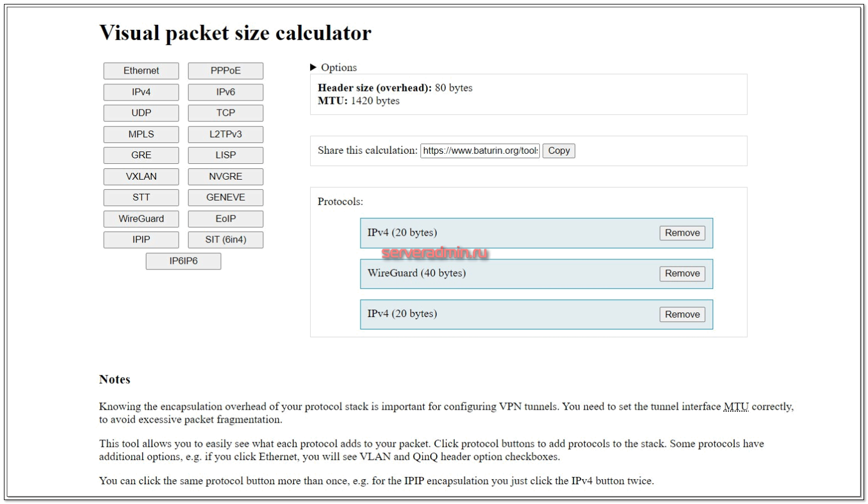Copy the share calculation link

point(558,151)
